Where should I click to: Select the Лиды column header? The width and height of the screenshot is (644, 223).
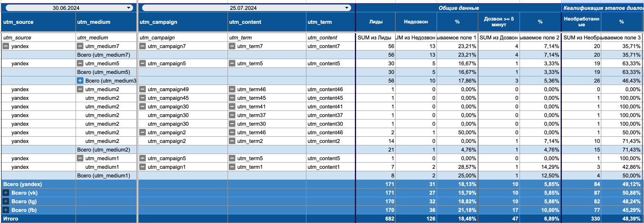click(375, 22)
